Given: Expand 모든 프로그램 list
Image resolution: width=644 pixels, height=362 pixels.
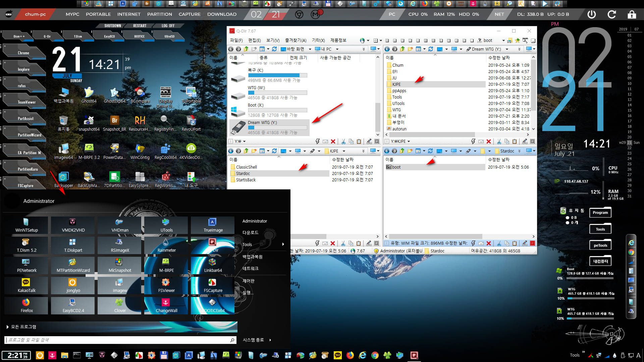Looking at the screenshot, I should tap(21, 327).
